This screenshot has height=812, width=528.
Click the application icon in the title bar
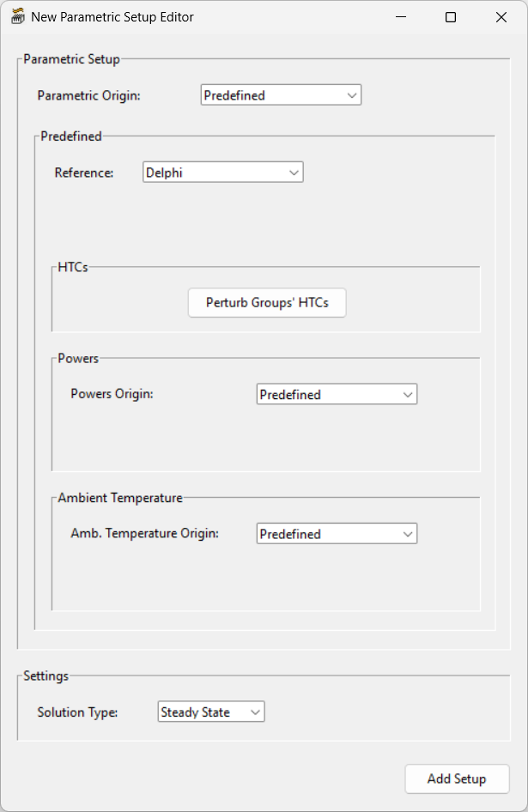[x=17, y=17]
